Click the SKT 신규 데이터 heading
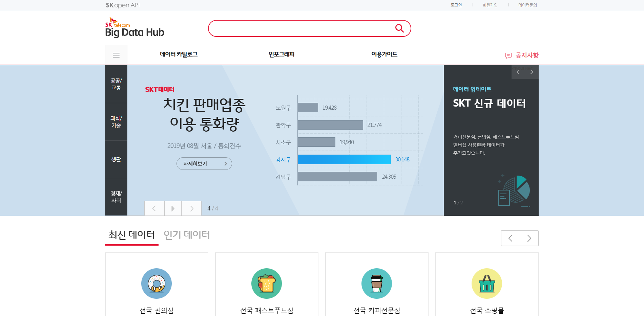The width and height of the screenshot is (644, 316). click(x=490, y=103)
